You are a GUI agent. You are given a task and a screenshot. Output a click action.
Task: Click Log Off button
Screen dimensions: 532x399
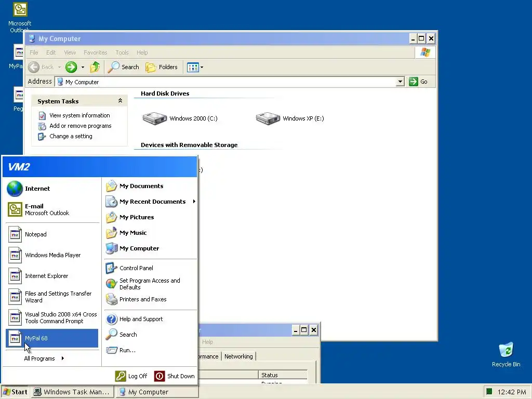[131, 376]
